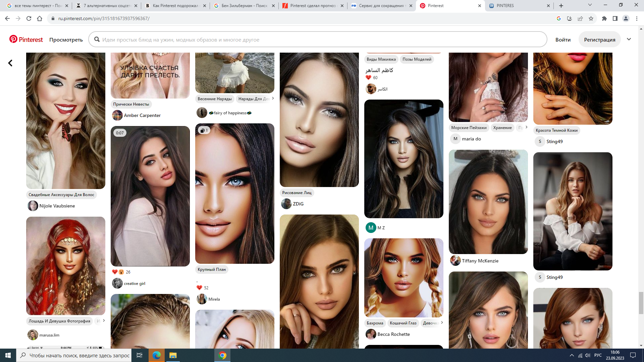
Task: Open the Морские Пейзажи tag
Action: click(469, 128)
